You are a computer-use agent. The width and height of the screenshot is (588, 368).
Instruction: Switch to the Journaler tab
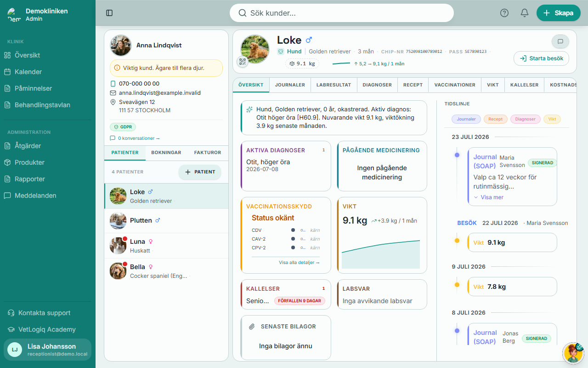(x=290, y=85)
